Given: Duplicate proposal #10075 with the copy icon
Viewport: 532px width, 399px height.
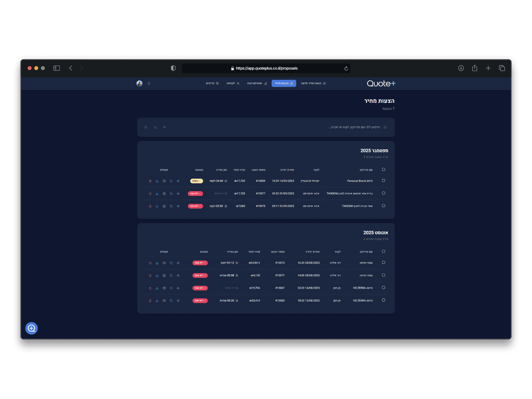Looking at the screenshot, I should (171, 206).
